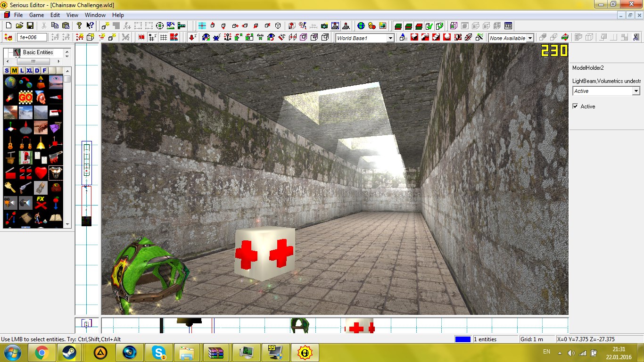Image resolution: width=644 pixels, height=362 pixels.
Task: Open help about question mark icon
Action: (x=79, y=25)
